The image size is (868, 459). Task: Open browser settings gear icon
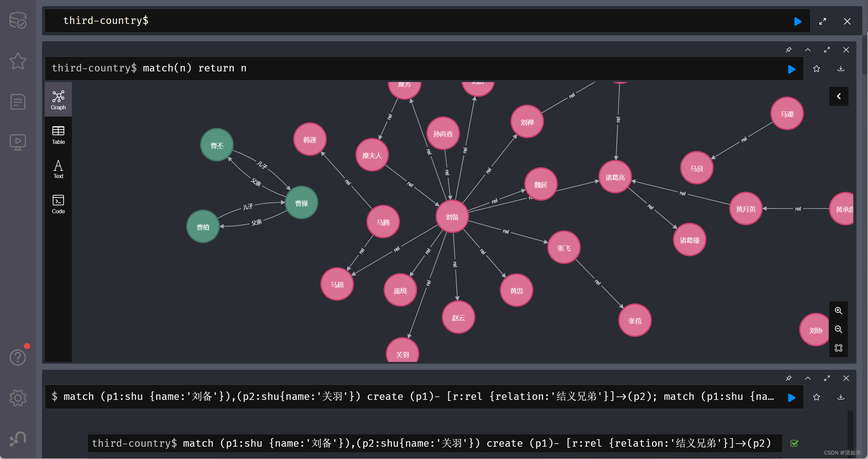point(18,398)
